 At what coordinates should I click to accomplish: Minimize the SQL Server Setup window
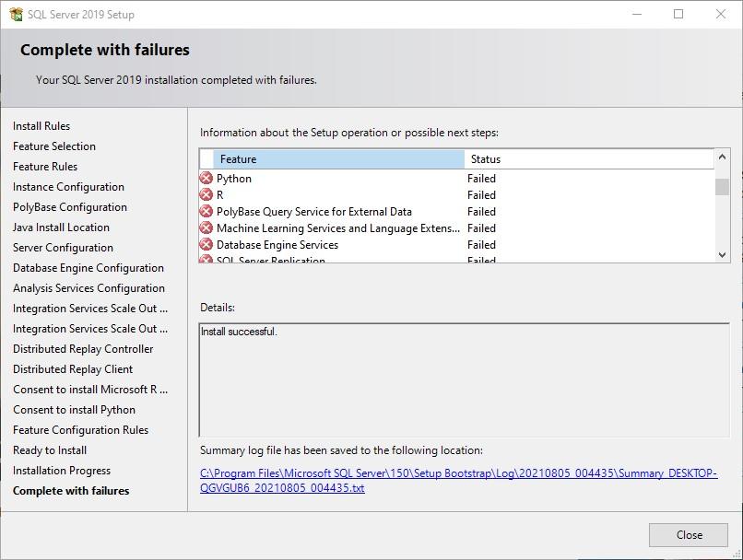636,15
